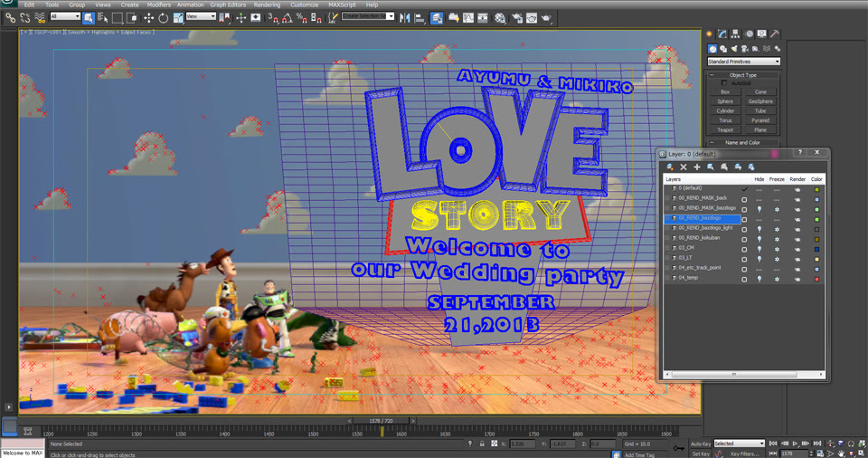Screen dimensions: 868x458
Task: Click the Render teapot icon
Action: 546,18
